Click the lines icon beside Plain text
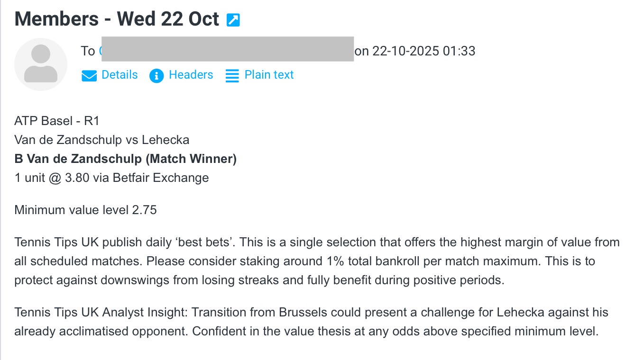The width and height of the screenshot is (644, 360). (232, 75)
